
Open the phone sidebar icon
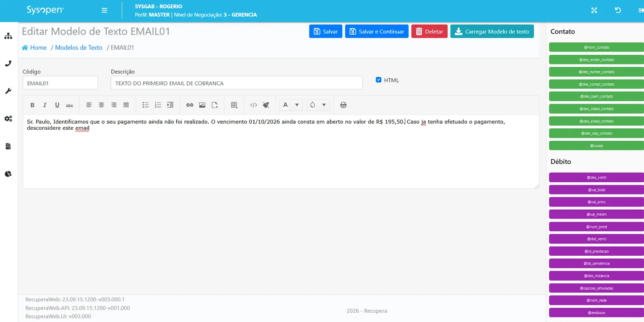point(8,63)
